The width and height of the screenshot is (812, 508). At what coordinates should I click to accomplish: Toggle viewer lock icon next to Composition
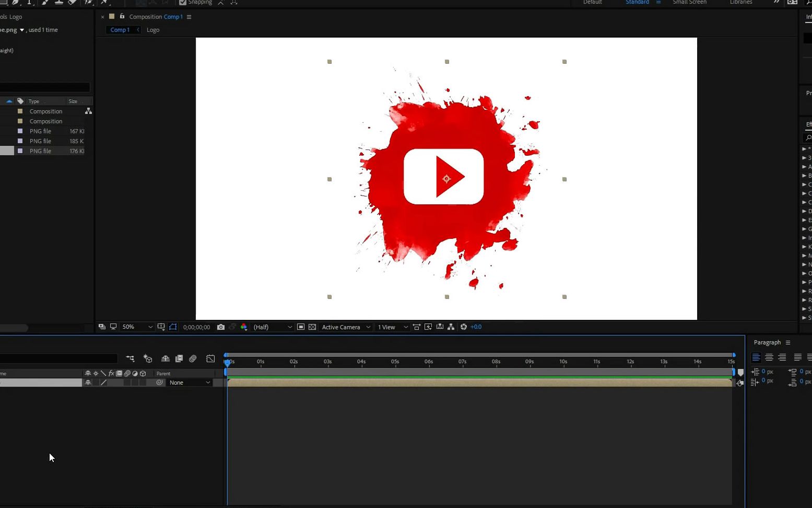(122, 16)
